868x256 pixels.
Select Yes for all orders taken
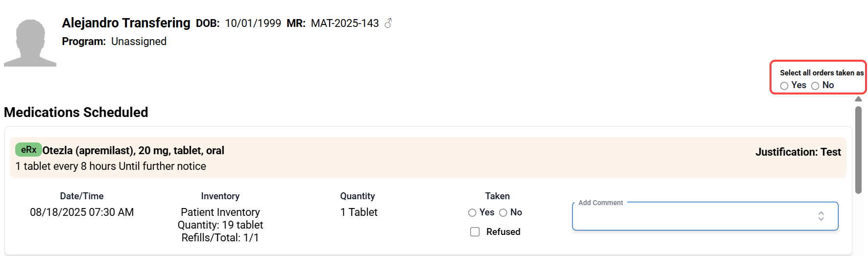pyautogui.click(x=784, y=86)
